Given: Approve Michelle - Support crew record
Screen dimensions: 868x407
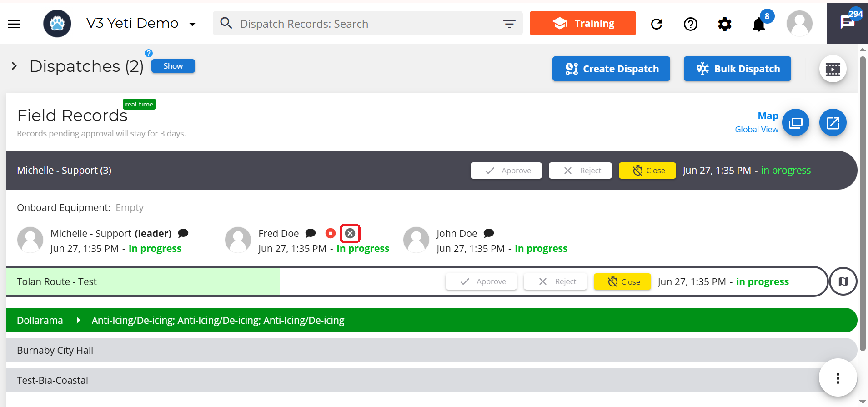Looking at the screenshot, I should 506,171.
